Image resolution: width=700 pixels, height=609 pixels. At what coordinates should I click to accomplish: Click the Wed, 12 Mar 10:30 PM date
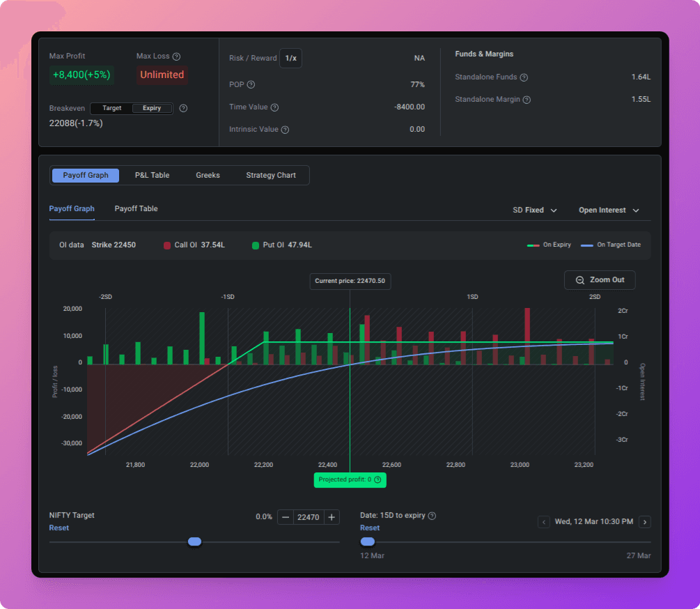pyautogui.click(x=593, y=521)
